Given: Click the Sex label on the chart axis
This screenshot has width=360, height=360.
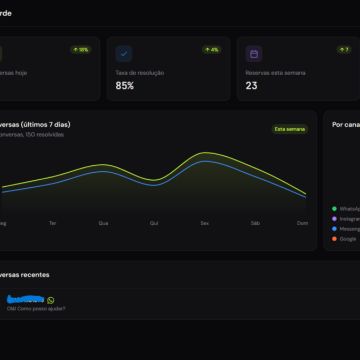Looking at the screenshot, I should coord(205,223).
